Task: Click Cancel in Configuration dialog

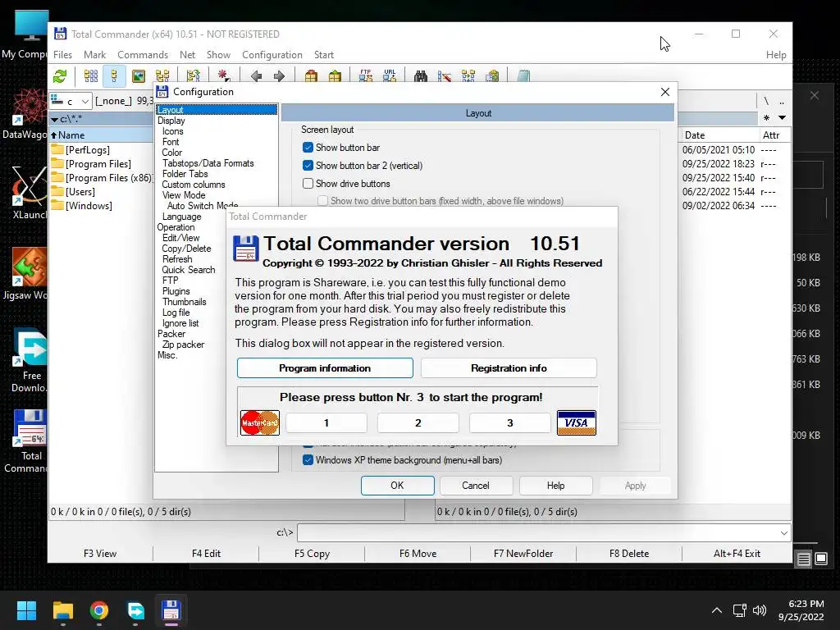Action: click(x=476, y=486)
